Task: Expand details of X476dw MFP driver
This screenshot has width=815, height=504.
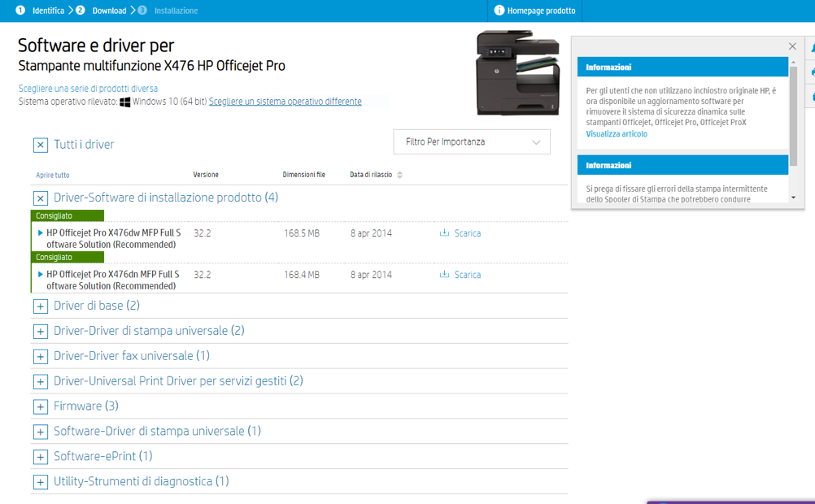Action: click(41, 233)
